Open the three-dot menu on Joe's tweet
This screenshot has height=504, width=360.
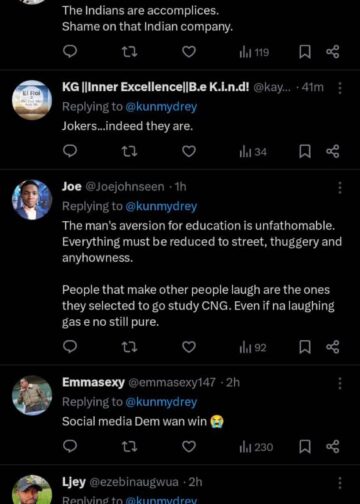tap(340, 188)
